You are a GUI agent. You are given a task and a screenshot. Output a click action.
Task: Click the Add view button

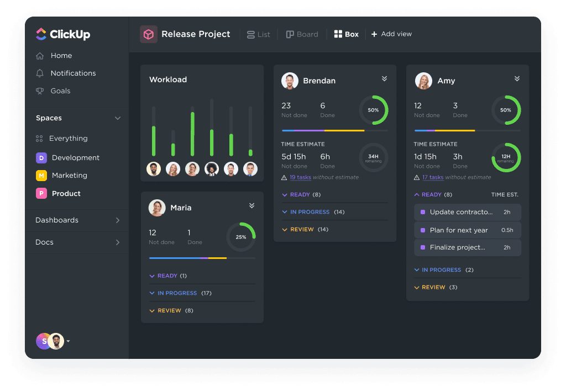(x=391, y=34)
